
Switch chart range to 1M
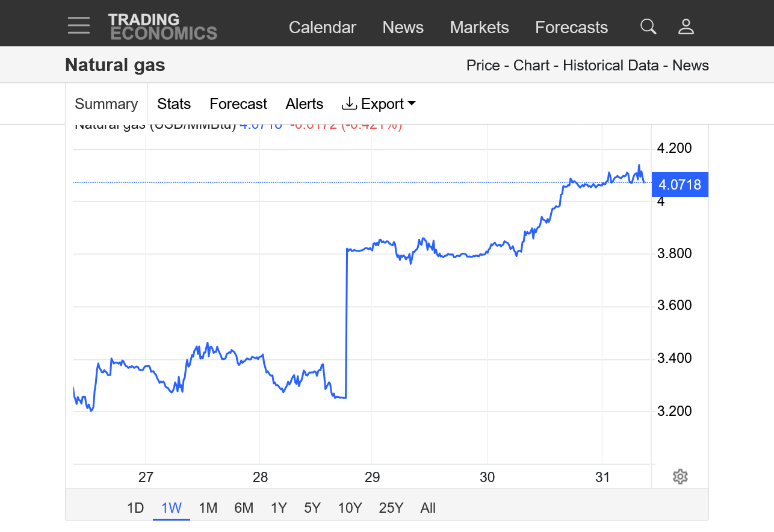(208, 508)
